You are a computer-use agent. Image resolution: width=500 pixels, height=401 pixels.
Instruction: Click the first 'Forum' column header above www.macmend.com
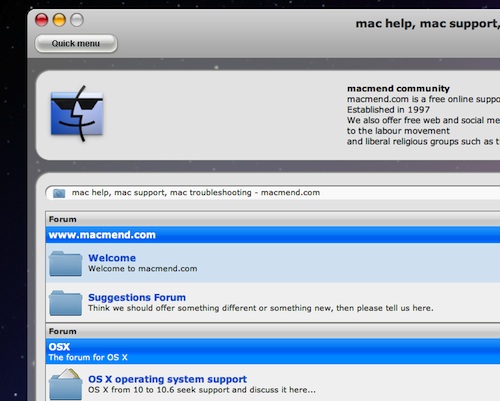point(63,219)
